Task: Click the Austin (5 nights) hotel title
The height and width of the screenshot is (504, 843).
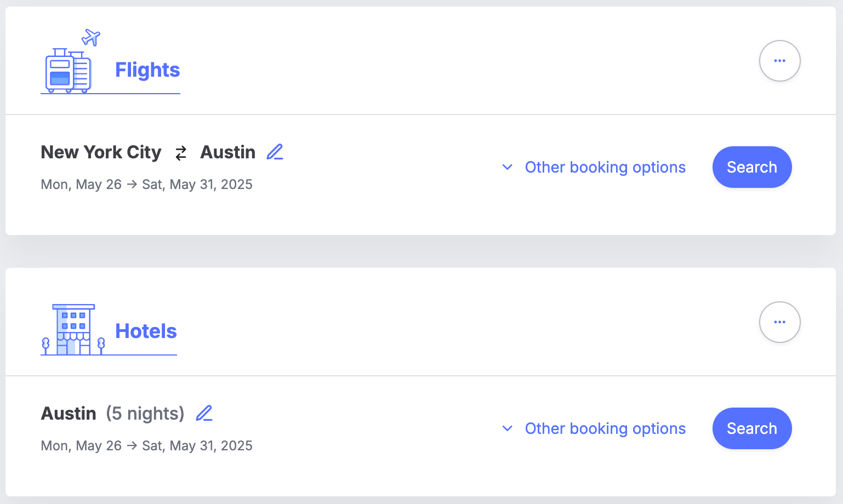Action: 113,414
